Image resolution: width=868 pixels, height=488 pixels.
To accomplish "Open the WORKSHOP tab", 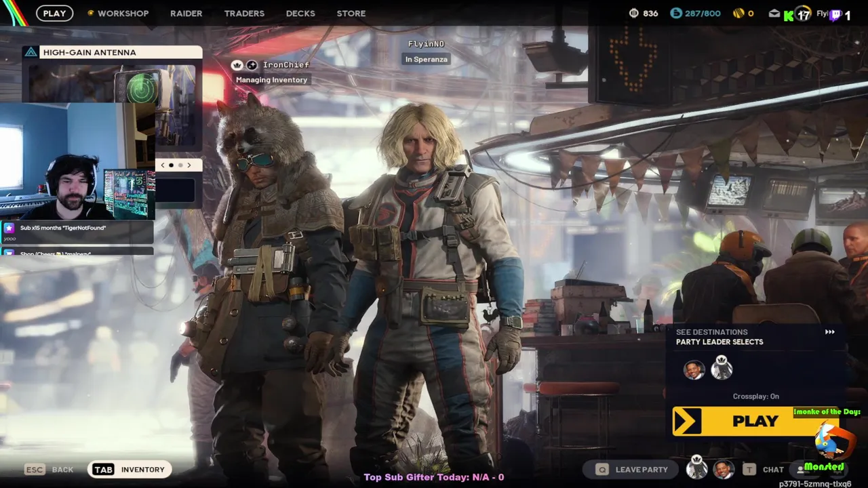I will (123, 13).
